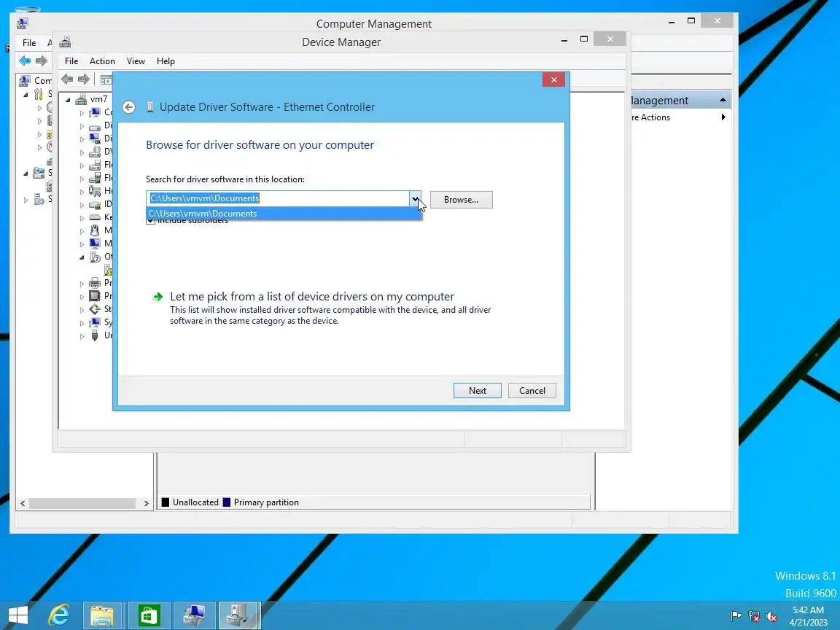The height and width of the screenshot is (630, 840).
Task: Click the Ethernet Controller device icon in dialog title
Action: [150, 107]
